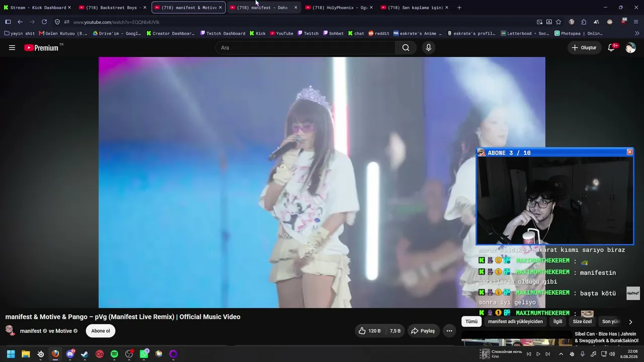Select 'manifest adlı yükleyiciden' filter chip
Image resolution: width=644 pixels, height=362 pixels.
(x=515, y=321)
